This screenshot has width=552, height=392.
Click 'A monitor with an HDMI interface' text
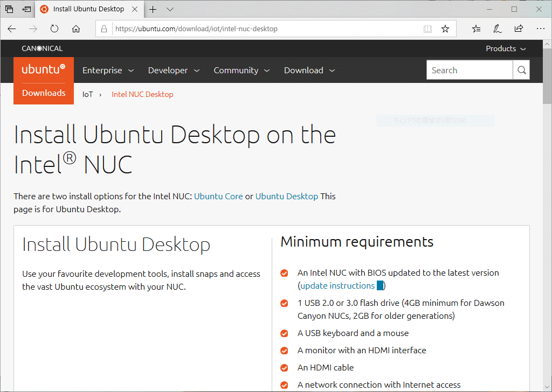point(362,350)
